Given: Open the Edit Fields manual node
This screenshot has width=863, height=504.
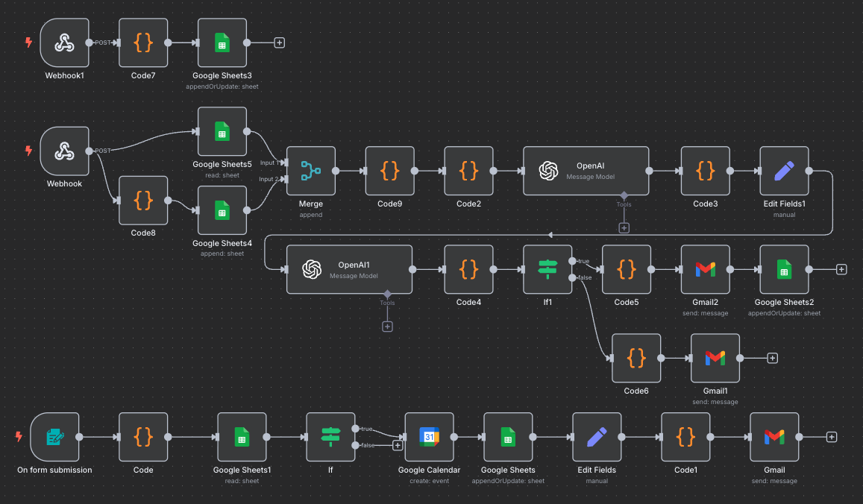Looking at the screenshot, I should [x=597, y=438].
